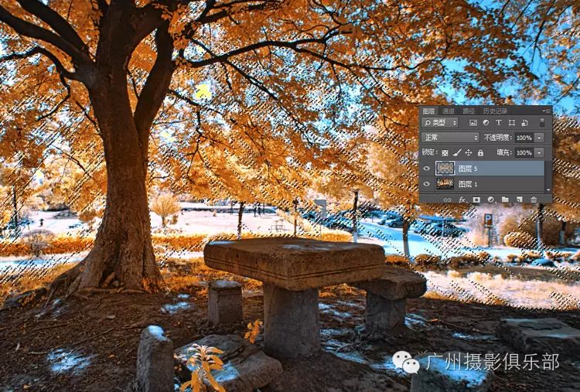Open the 历史记录 (History) tab

pyautogui.click(x=495, y=111)
